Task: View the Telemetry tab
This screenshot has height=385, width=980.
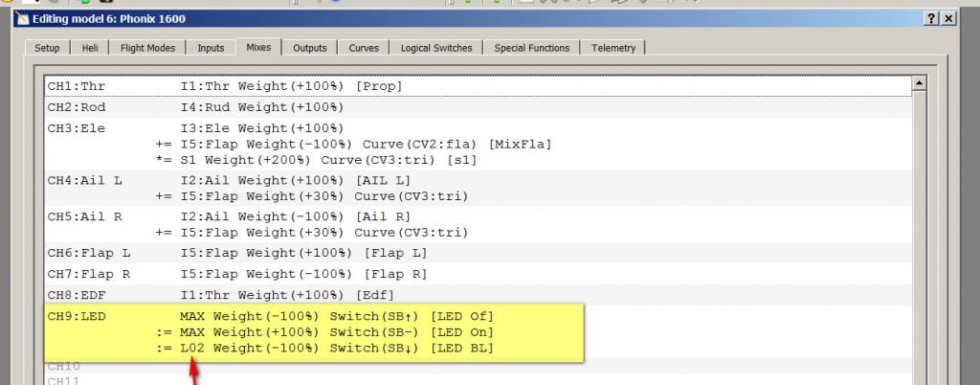Action: (x=613, y=48)
